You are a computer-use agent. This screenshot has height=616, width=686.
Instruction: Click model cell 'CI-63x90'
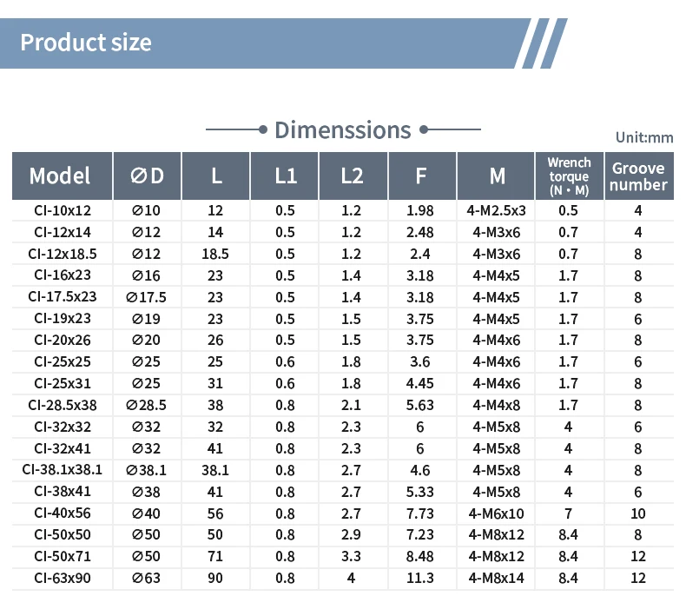63,578
